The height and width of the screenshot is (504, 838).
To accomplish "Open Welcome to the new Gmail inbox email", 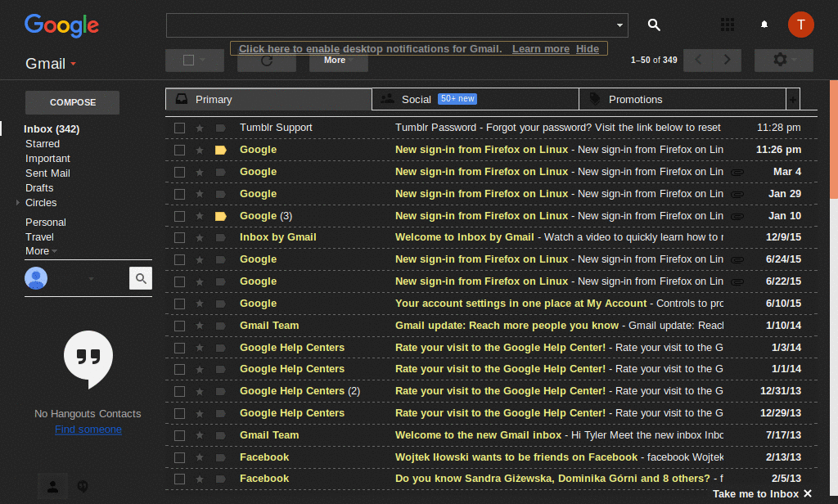I will (x=491, y=435).
